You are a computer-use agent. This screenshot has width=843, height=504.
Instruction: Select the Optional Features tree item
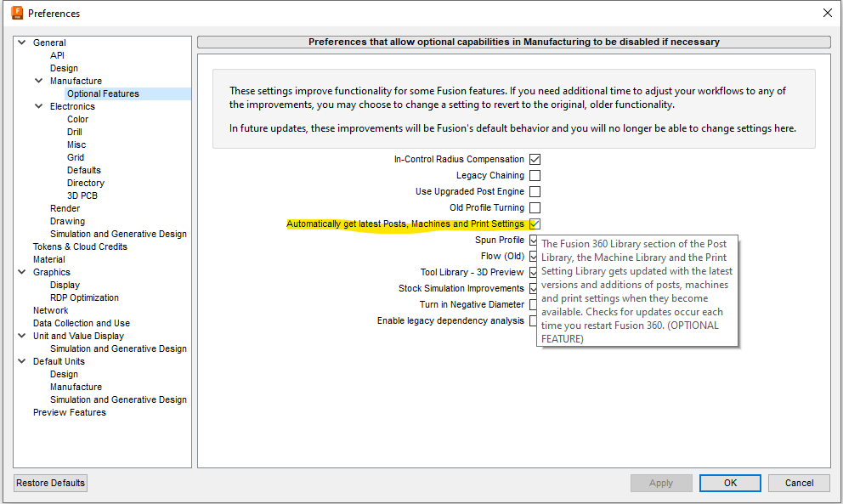tap(103, 93)
